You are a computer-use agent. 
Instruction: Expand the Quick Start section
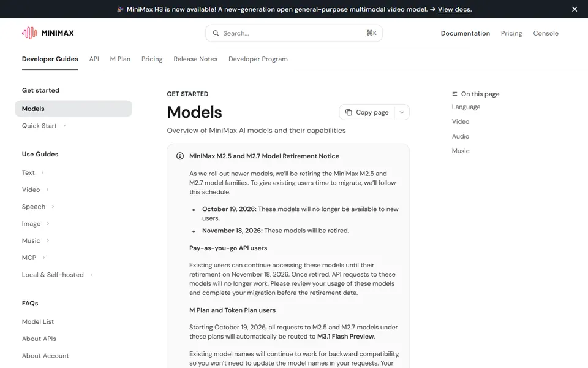[64, 125]
